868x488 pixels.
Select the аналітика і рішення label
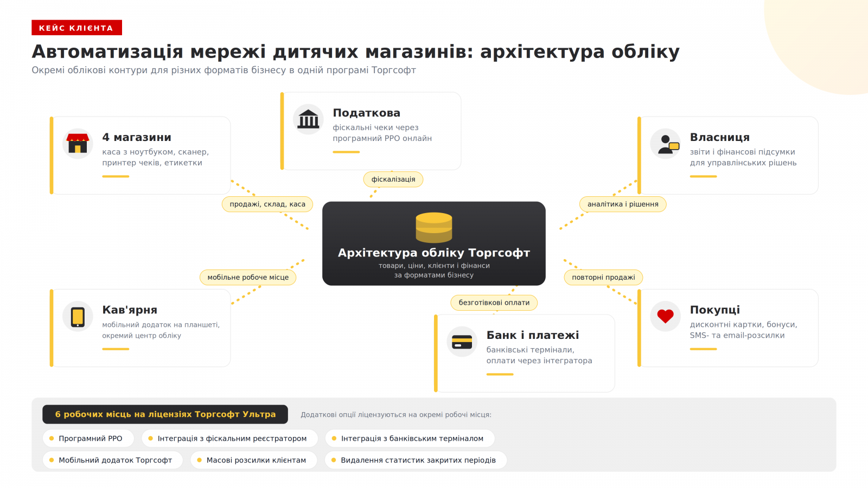pyautogui.click(x=623, y=204)
